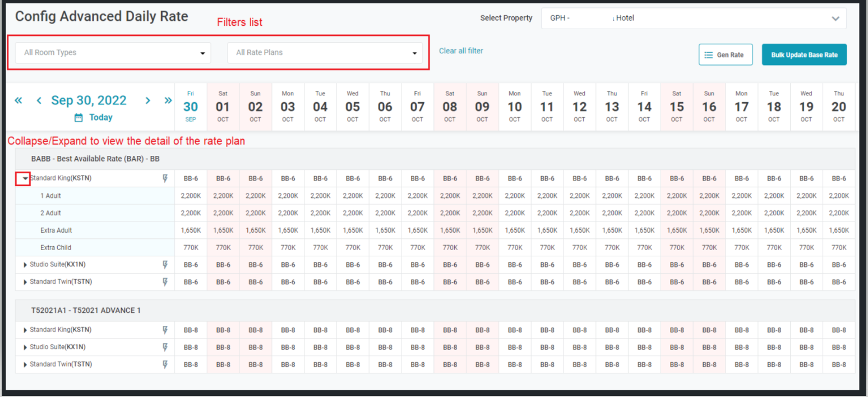
Task: Jump forward with double right chevron
Action: click(168, 100)
